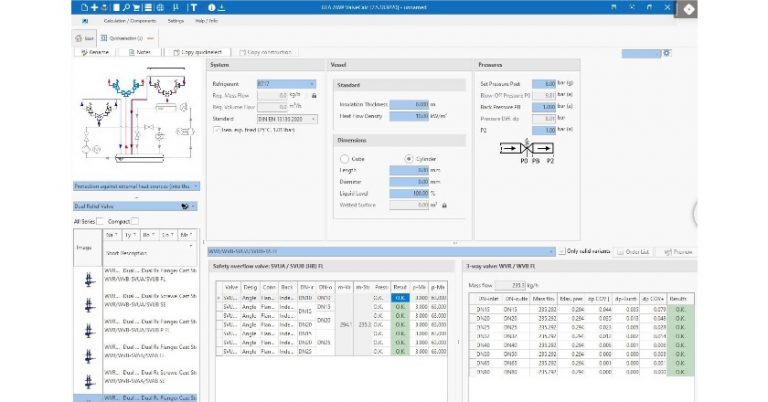Viewport: 768px width, 402px height.
Task: Open the Help / Info menu
Action: (208, 20)
